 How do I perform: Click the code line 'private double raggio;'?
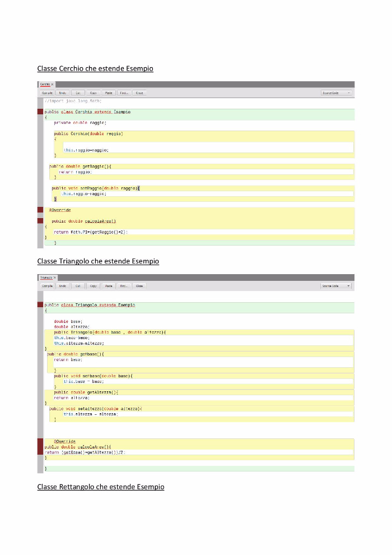[x=80, y=123]
